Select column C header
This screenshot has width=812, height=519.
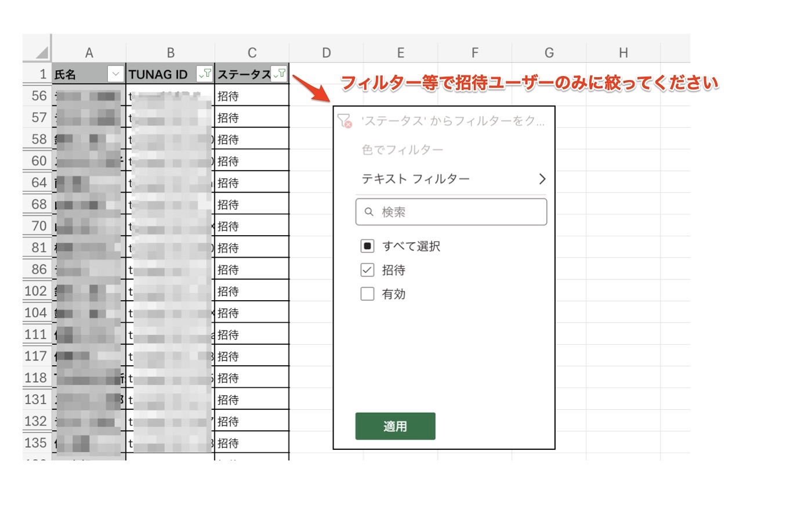click(x=252, y=53)
